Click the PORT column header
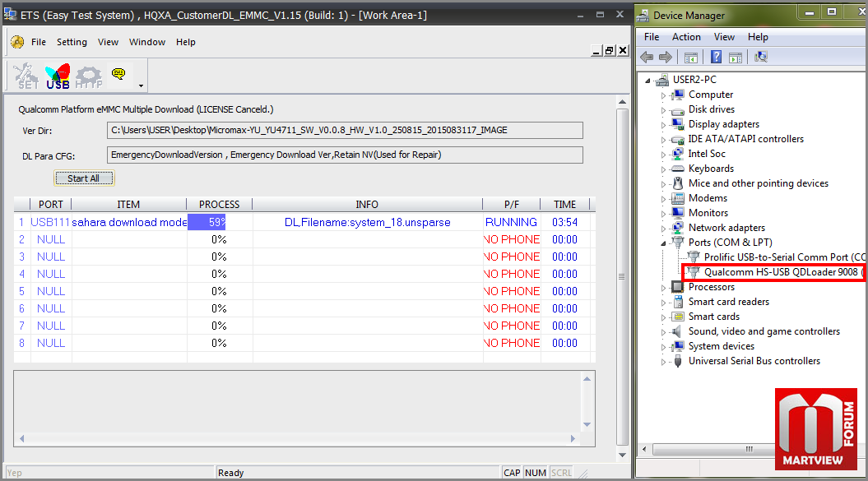The height and width of the screenshot is (481, 868). 51,204
